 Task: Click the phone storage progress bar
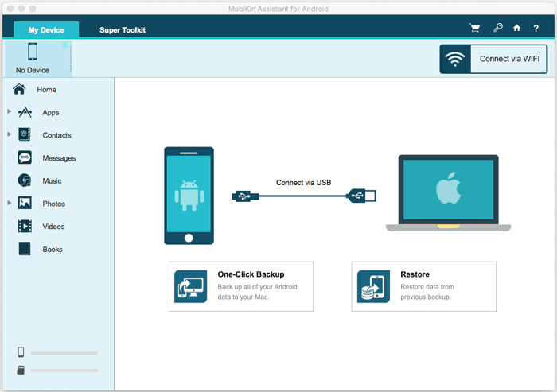[64, 353]
